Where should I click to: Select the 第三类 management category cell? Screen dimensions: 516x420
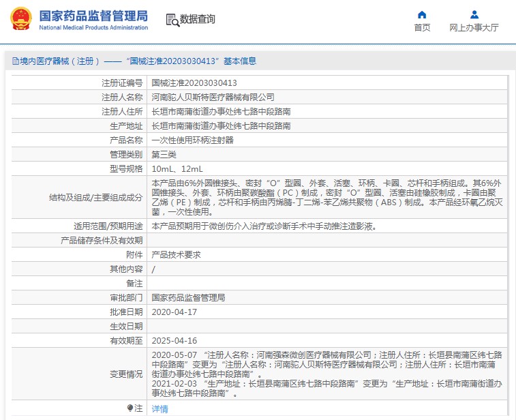(164, 154)
